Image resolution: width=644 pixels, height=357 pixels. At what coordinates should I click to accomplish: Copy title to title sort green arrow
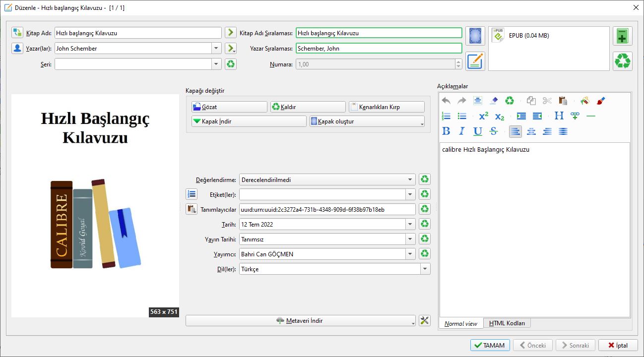(x=230, y=33)
